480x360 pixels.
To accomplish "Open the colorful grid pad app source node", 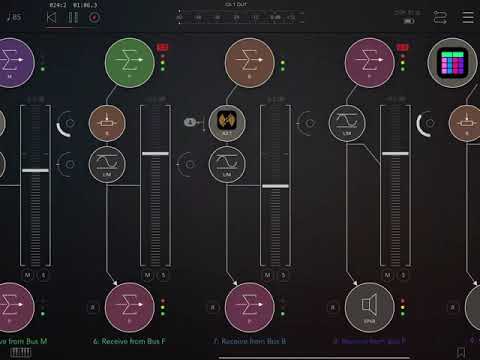I will point(453,63).
